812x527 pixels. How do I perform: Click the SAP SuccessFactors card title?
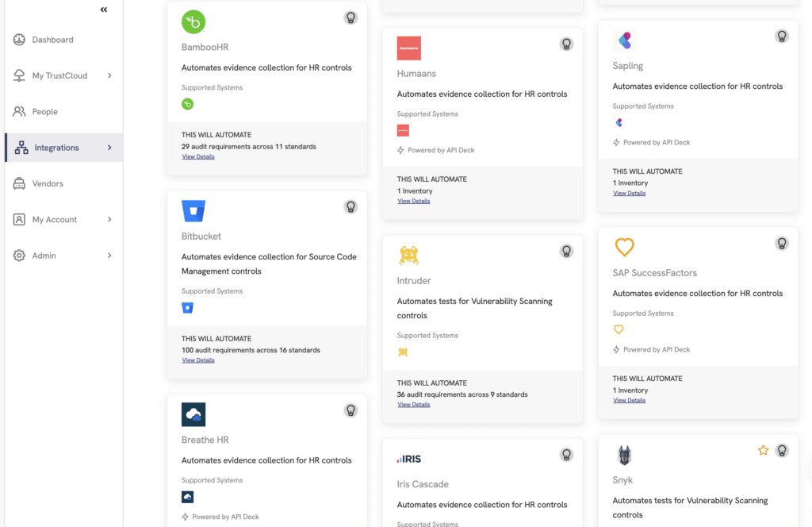coord(654,273)
